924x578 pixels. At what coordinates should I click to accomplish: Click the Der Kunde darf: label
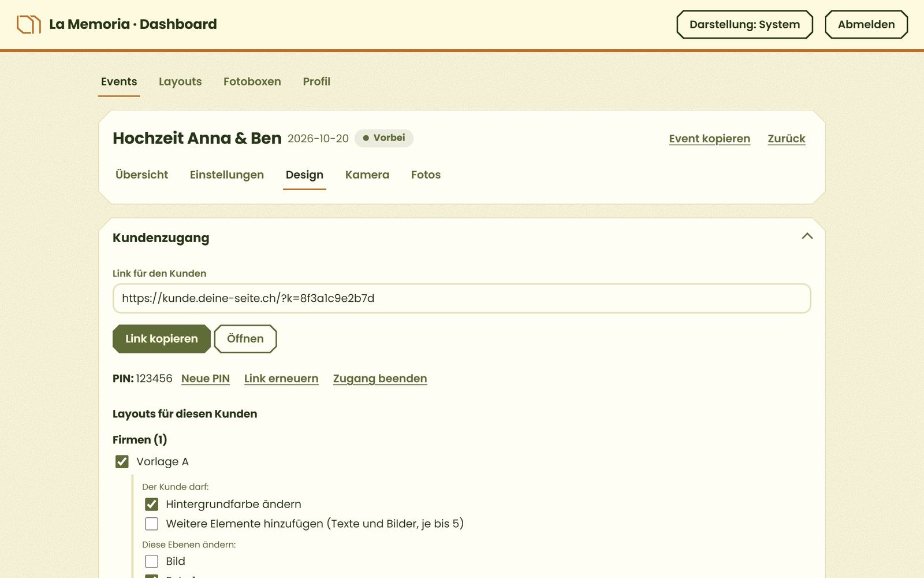(176, 487)
